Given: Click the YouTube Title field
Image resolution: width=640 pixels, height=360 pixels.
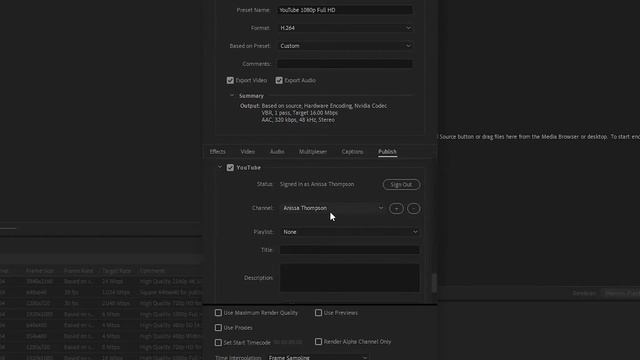Looking at the screenshot, I should point(349,250).
